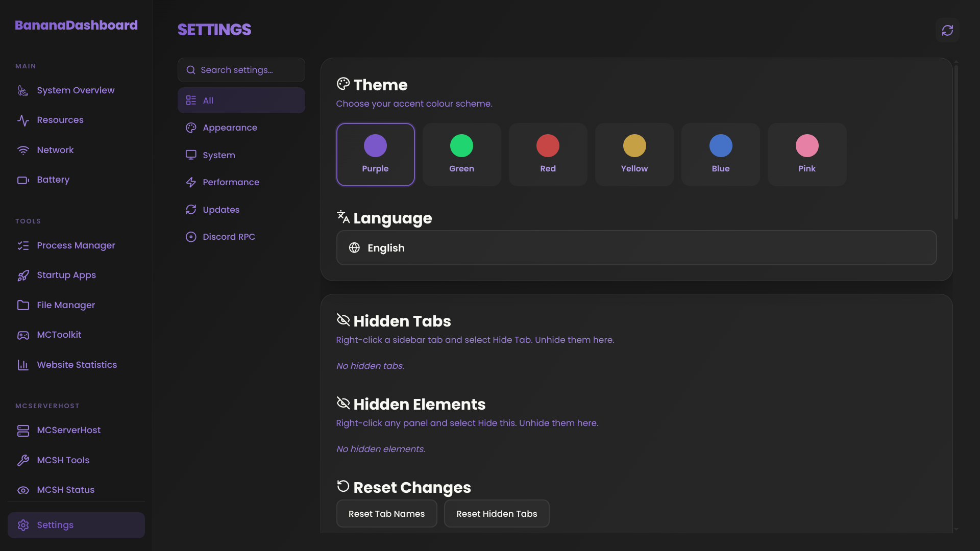Click the Startup Apps rocket icon
This screenshot has width=980, height=551.
tap(23, 275)
